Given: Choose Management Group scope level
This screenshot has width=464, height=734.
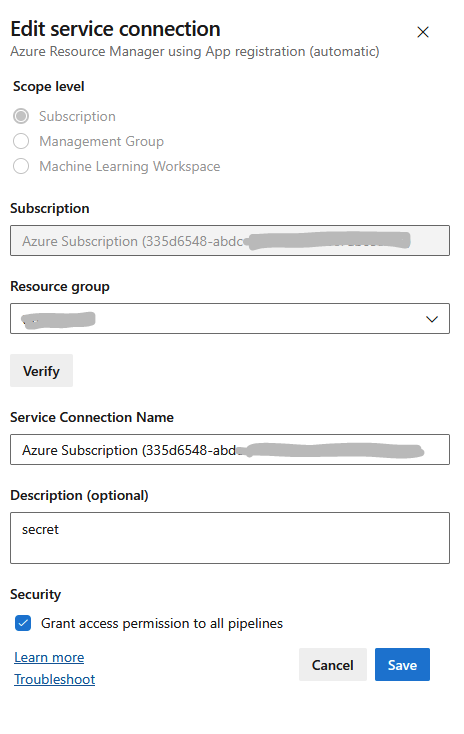Looking at the screenshot, I should [x=21, y=141].
